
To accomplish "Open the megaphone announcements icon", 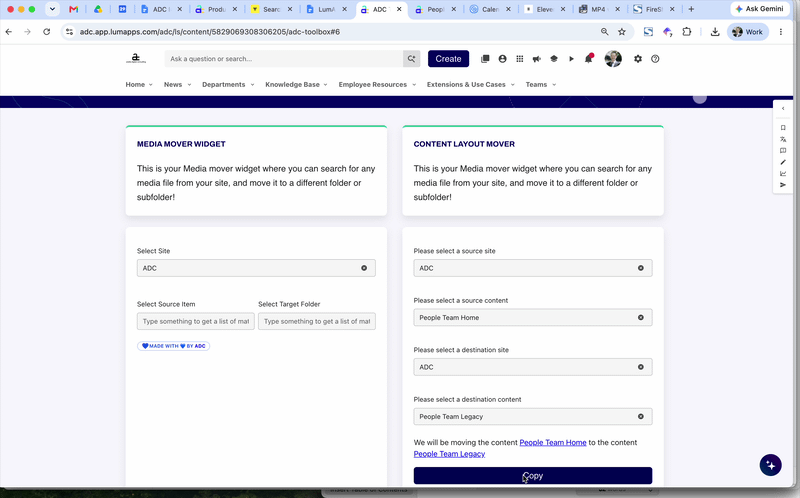I will pyautogui.click(x=537, y=59).
